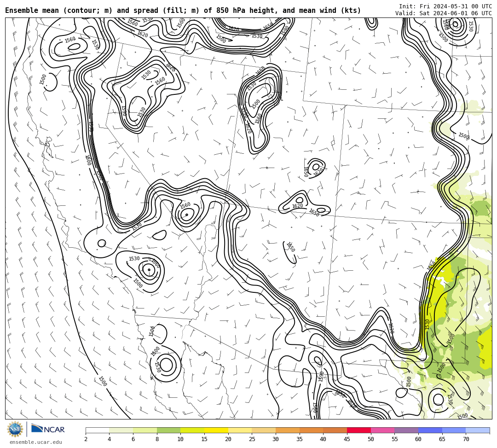The height and width of the screenshot is (448, 497).
Task: Click the colorbar tick label '15'
Action: [x=204, y=439]
